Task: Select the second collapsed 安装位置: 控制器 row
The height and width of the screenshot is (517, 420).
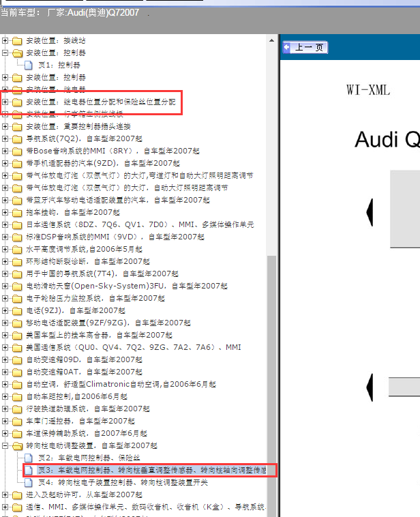Action: pyautogui.click(x=56, y=78)
